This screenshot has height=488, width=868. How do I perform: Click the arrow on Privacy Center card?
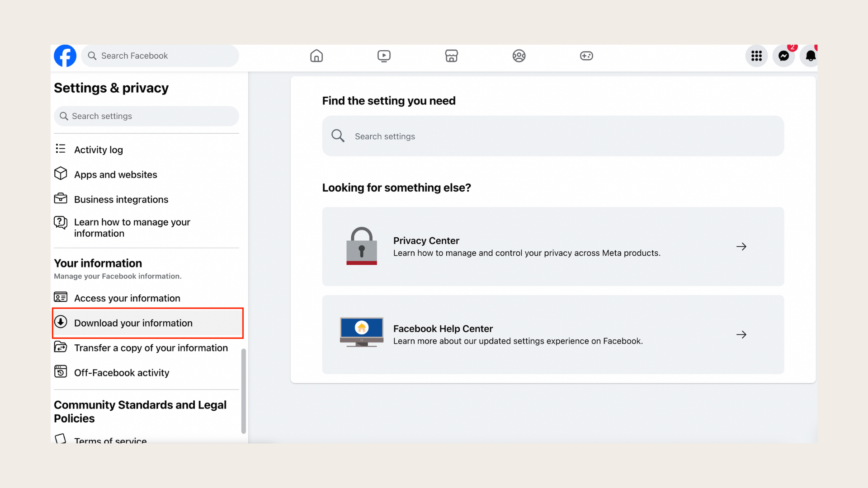tap(741, 246)
